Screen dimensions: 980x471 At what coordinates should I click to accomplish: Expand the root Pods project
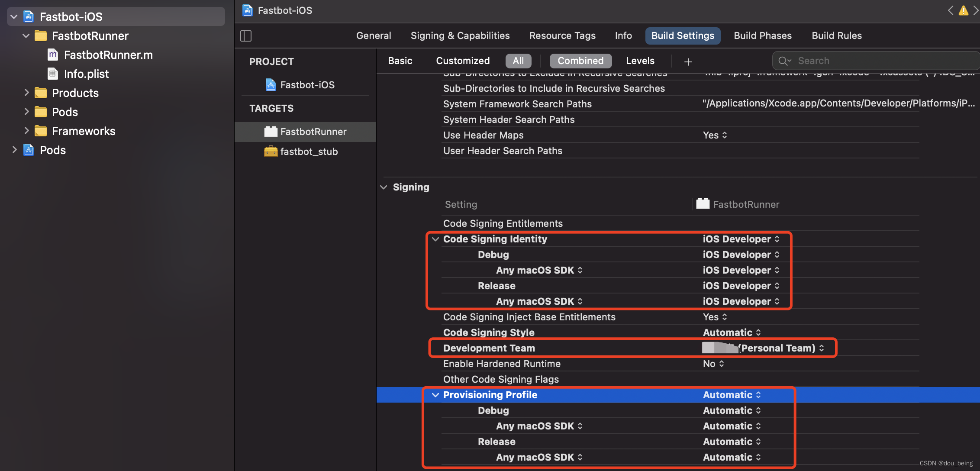tap(14, 150)
